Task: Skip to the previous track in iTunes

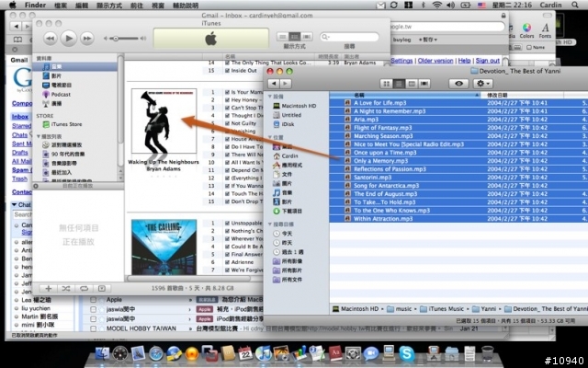Action: pos(51,39)
